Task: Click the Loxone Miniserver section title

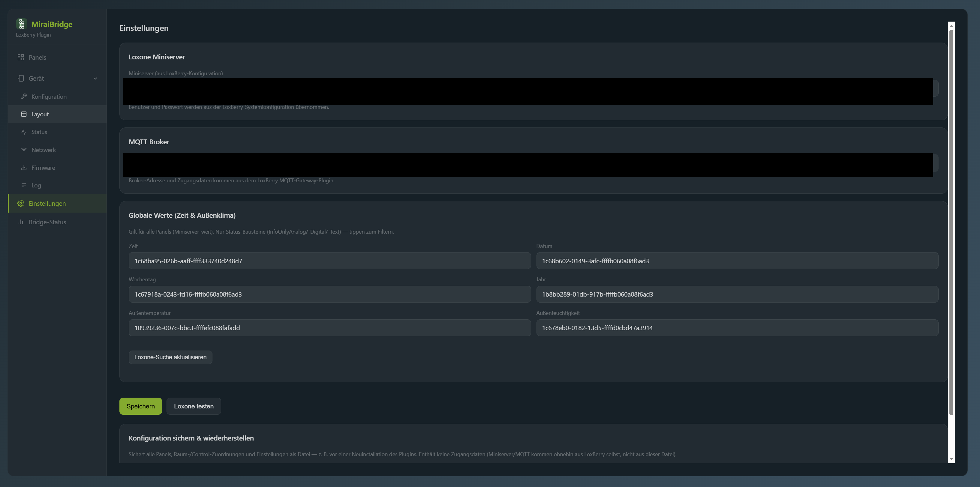Action: click(x=157, y=57)
